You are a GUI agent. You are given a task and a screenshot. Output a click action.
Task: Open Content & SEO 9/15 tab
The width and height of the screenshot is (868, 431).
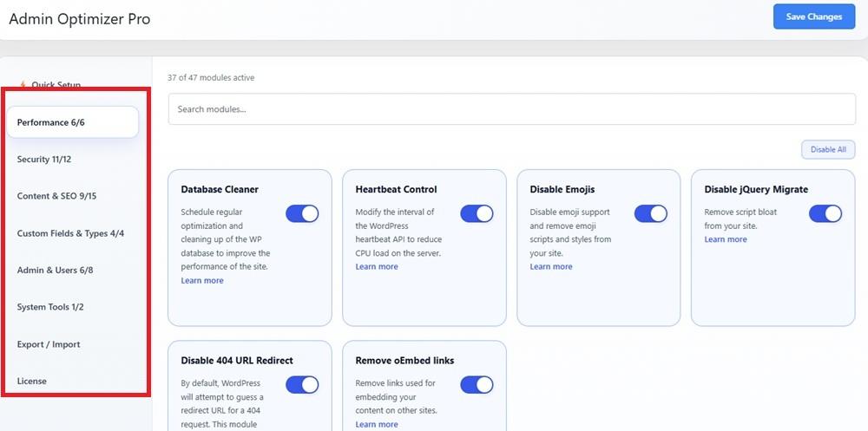click(x=57, y=196)
